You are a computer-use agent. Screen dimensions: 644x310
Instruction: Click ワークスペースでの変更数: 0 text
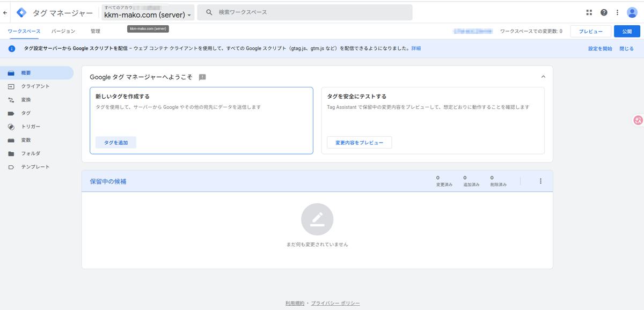click(x=531, y=32)
